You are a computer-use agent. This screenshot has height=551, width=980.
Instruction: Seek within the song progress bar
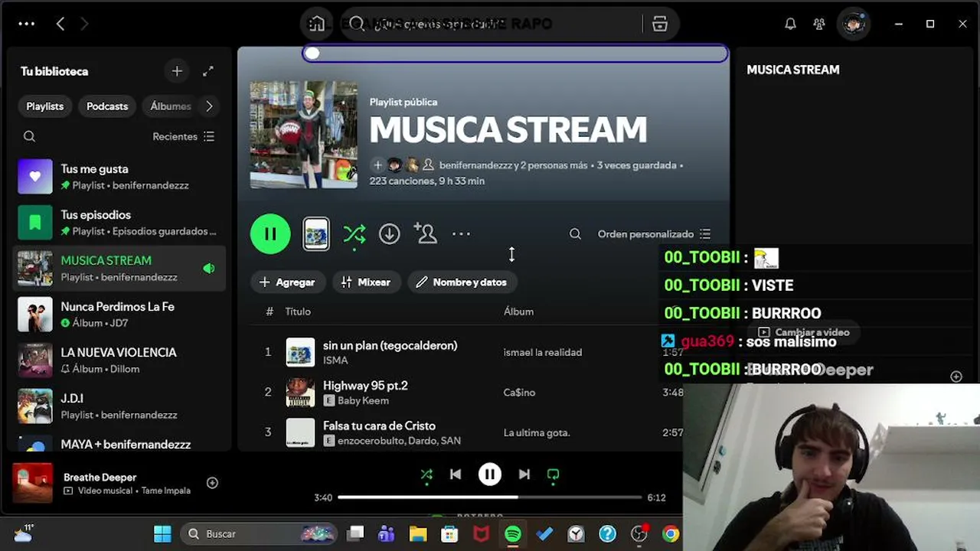[x=490, y=497]
